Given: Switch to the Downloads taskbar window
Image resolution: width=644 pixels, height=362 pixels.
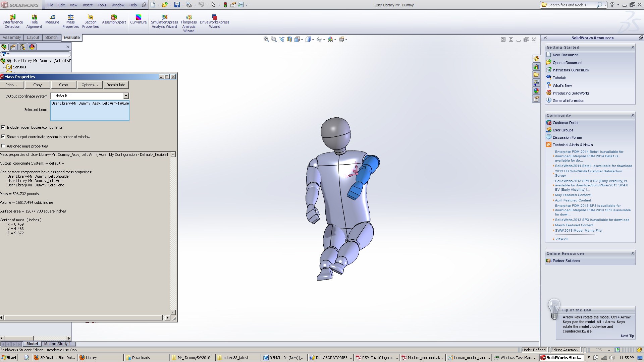Looking at the screenshot, I should [147, 358].
